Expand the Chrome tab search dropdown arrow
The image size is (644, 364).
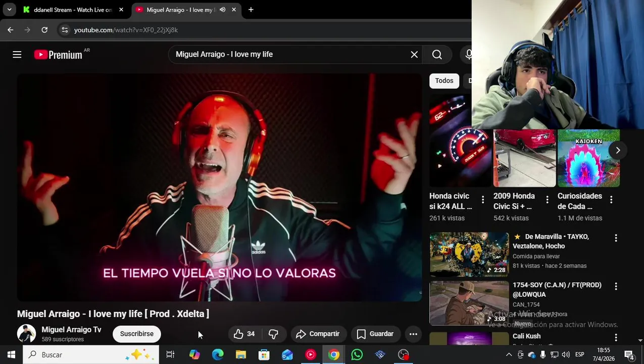[x=9, y=10]
